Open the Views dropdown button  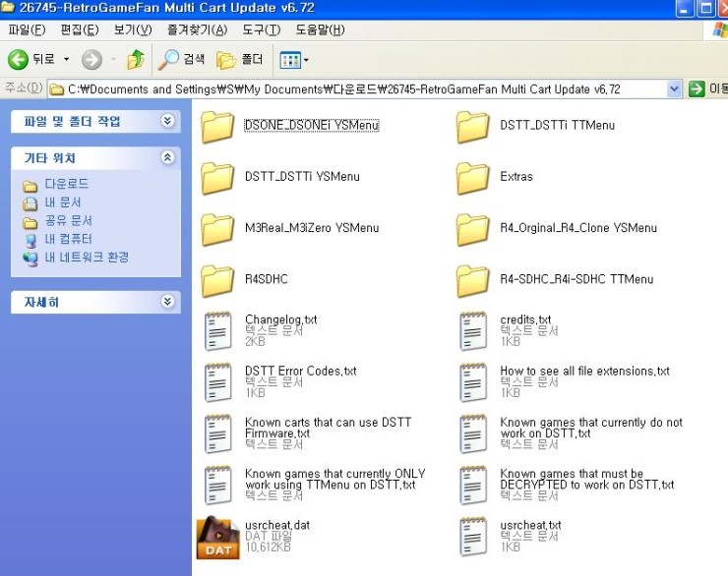point(294,60)
